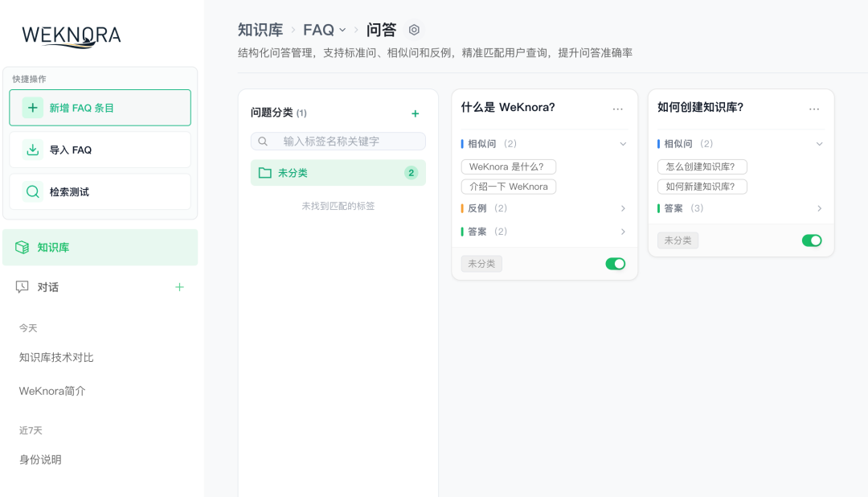Click the plus icon next to 对话
Image resolution: width=868 pixels, height=497 pixels.
pos(179,286)
